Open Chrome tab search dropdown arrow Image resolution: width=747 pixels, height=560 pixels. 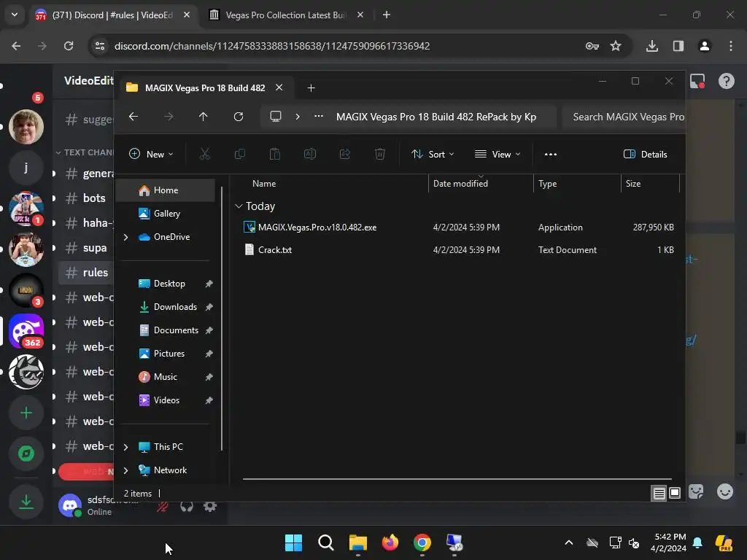coord(15,15)
